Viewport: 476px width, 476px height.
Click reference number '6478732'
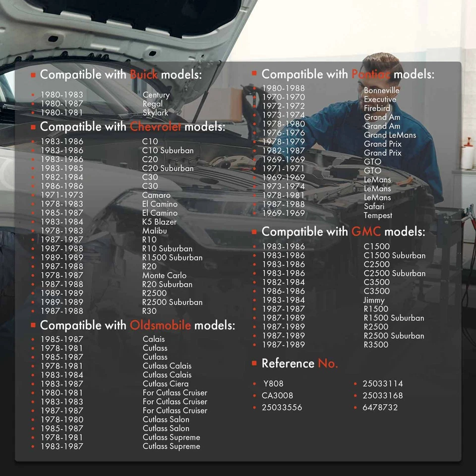380,408
